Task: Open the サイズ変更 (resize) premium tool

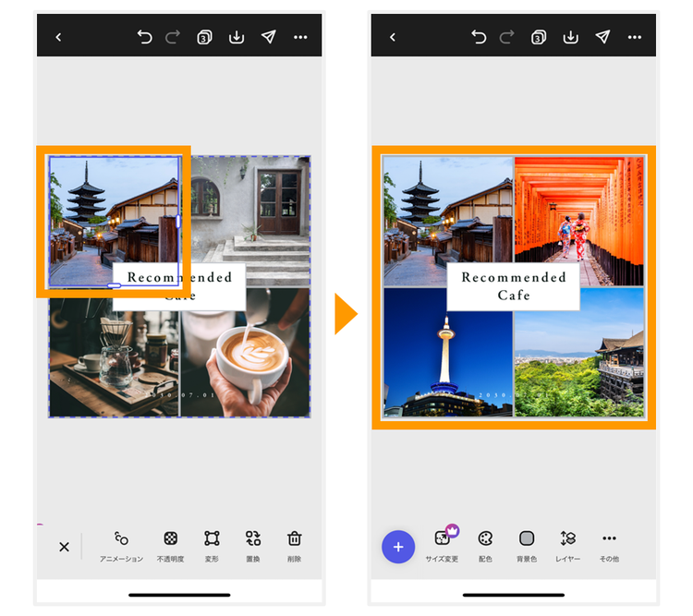Action: tap(443, 544)
